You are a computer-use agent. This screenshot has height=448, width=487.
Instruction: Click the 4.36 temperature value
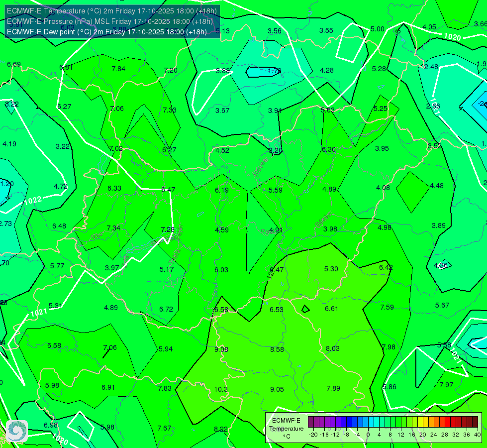point(441,265)
